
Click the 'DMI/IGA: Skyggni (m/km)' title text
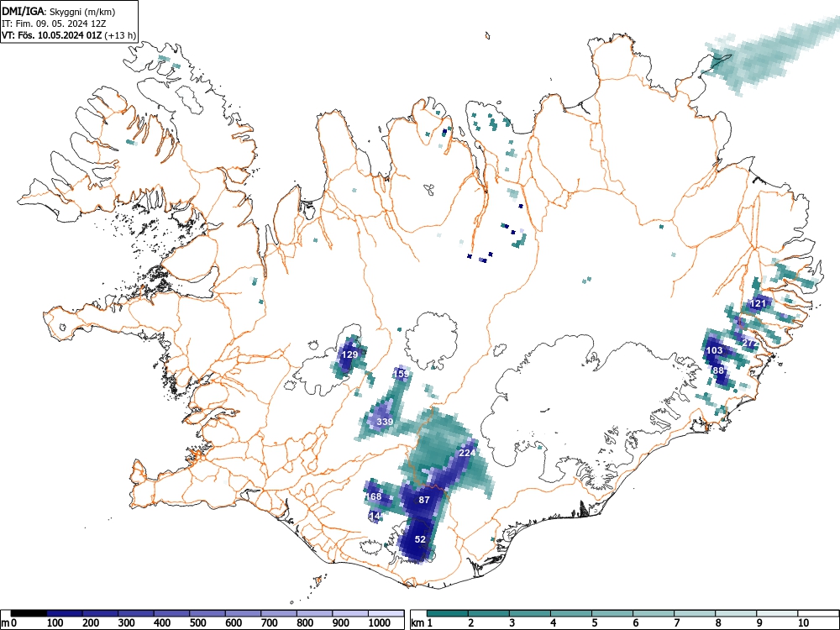(x=59, y=11)
